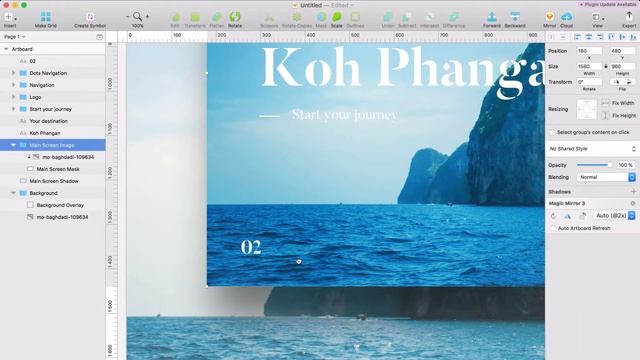Collapse the Background group
This screenshot has width=640, height=360.
[x=13, y=193]
